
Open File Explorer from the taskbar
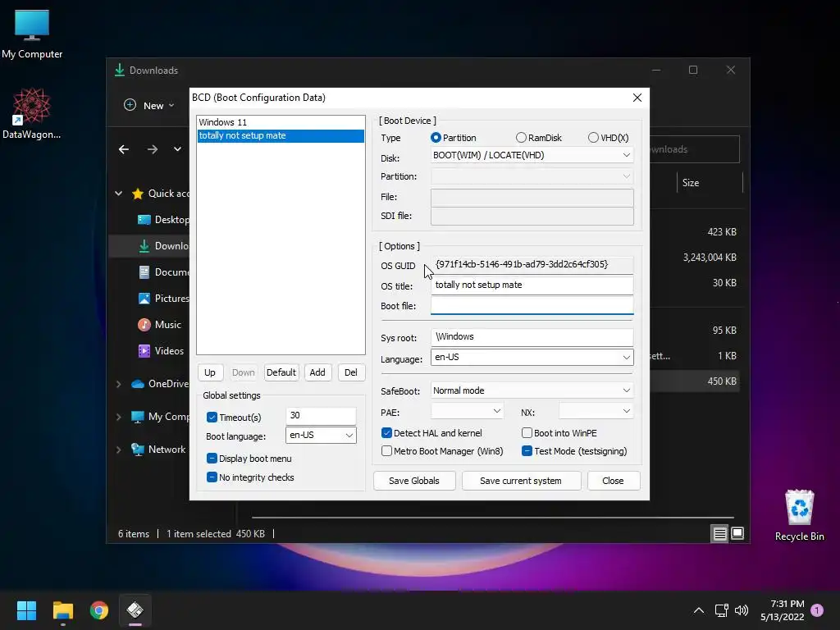(x=62, y=610)
